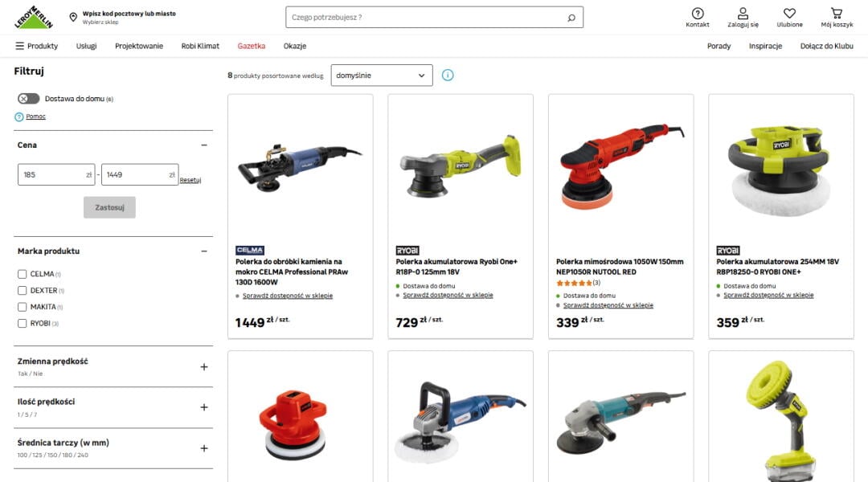
Task: Open Ulubione heart icon
Action: (x=789, y=14)
